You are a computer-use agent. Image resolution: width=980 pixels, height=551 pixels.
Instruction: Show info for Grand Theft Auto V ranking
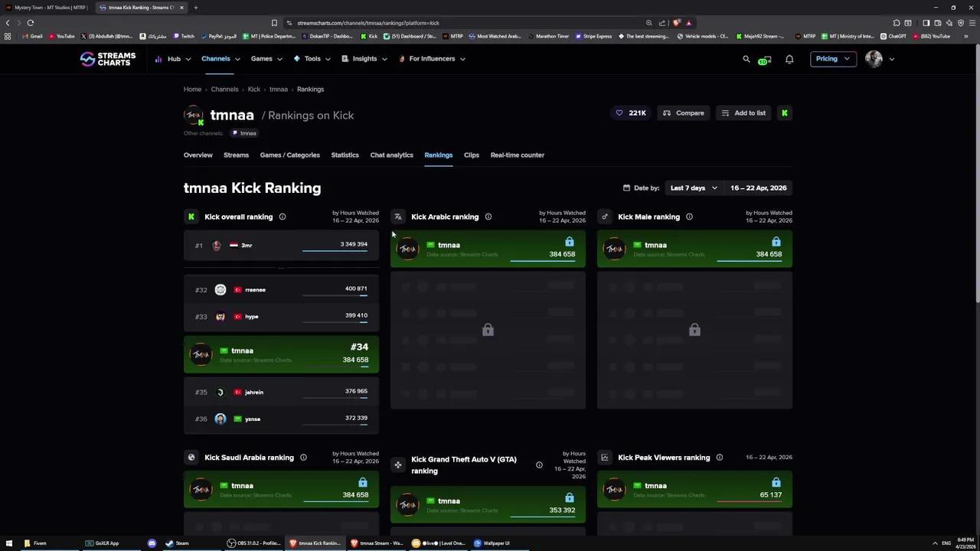[x=539, y=465]
